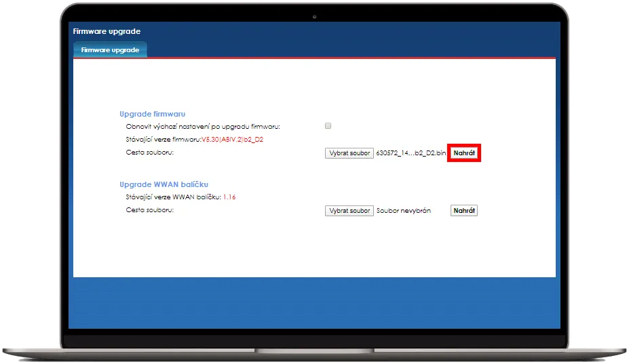
Task: Click the selected file name 630572_14...b2_D2.bin
Action: coord(411,153)
